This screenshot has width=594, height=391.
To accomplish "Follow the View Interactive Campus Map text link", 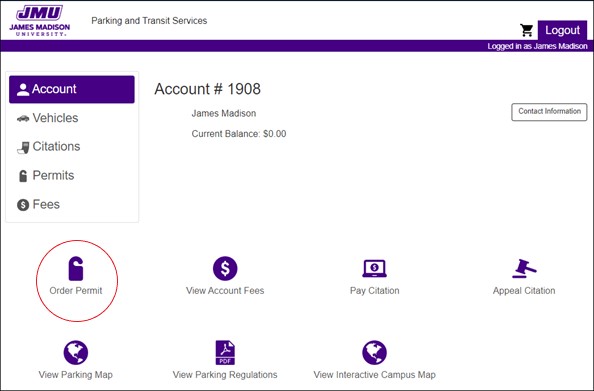I will [374, 375].
